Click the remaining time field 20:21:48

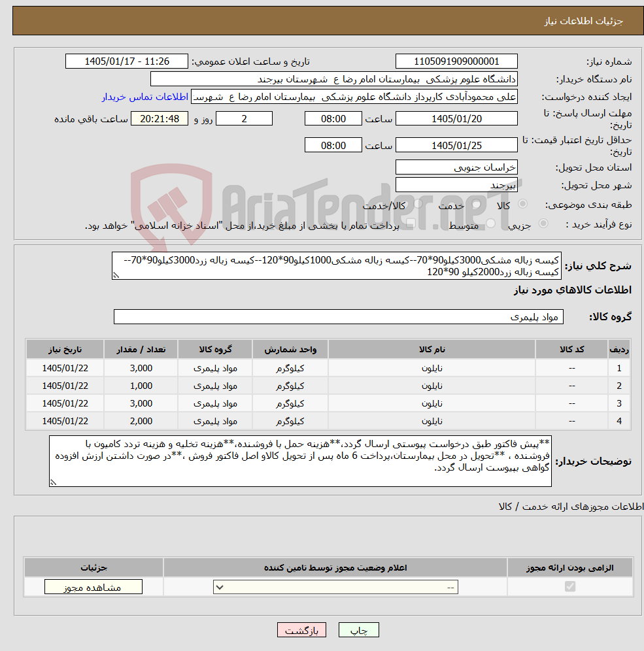[160, 119]
